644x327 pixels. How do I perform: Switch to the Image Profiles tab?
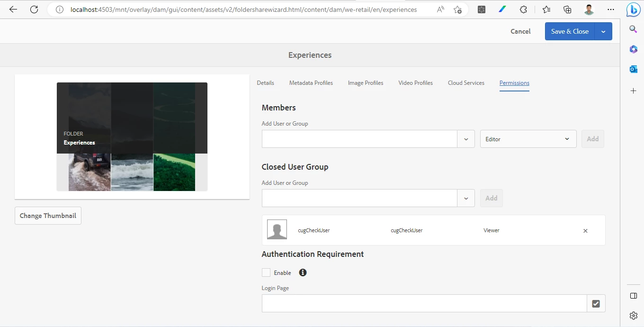tap(366, 83)
